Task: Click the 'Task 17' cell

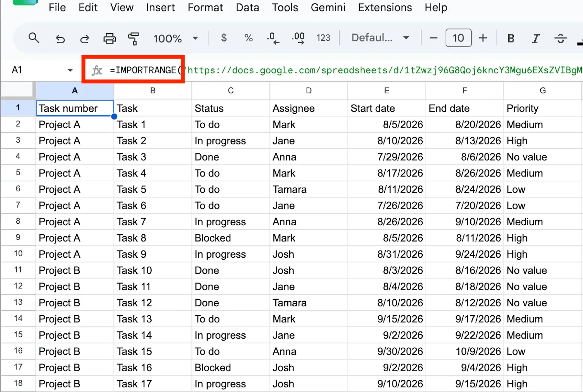Action: (153, 384)
